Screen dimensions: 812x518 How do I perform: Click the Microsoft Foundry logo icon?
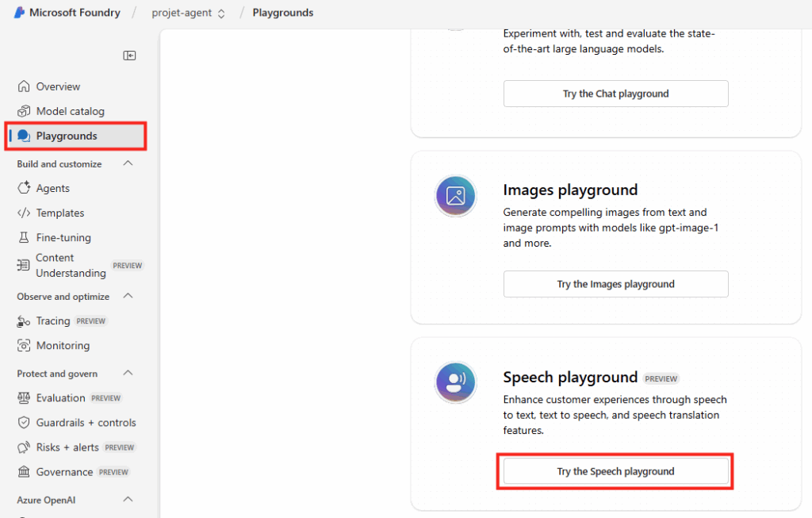19,13
